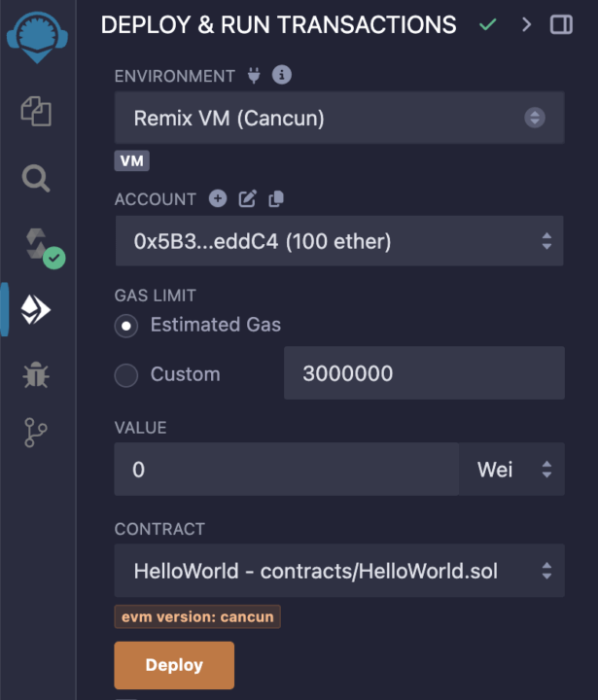
Task: Open the Remix VM (Cancun) environment dropdown
Action: pyautogui.click(x=339, y=118)
